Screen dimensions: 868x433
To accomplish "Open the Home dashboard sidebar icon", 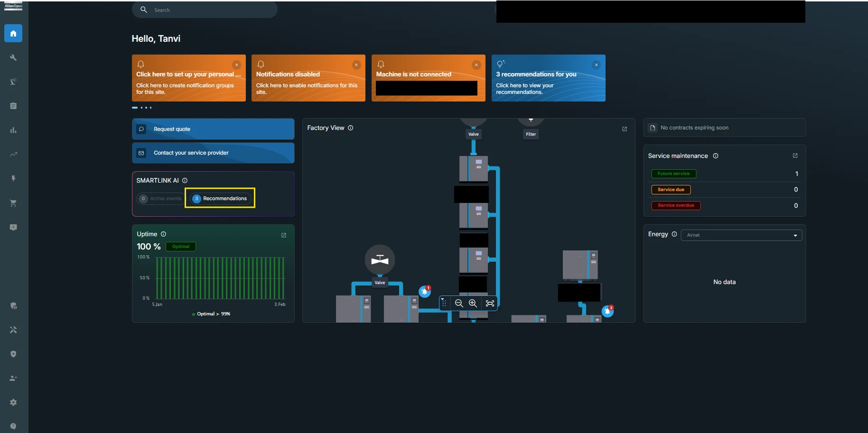I will pos(13,33).
